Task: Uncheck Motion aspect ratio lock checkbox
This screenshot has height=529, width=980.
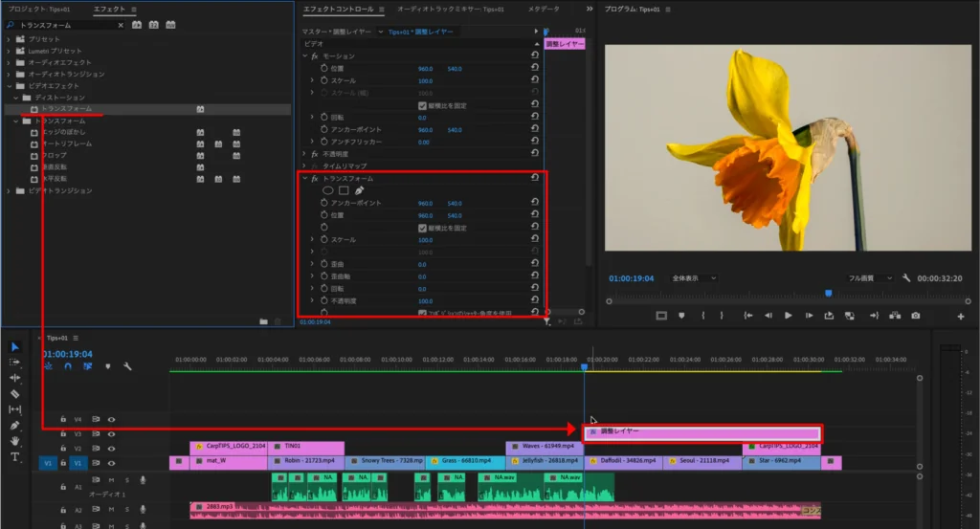Action: (422, 105)
